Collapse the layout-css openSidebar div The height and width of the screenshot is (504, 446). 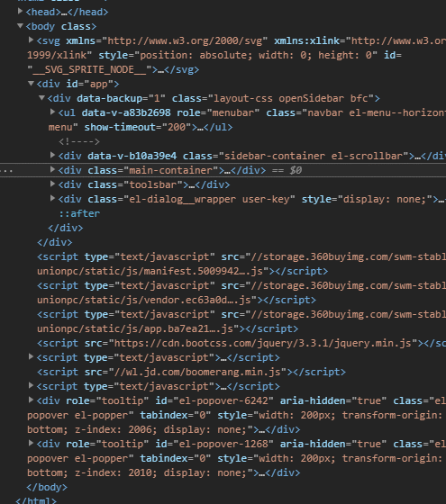(41, 98)
